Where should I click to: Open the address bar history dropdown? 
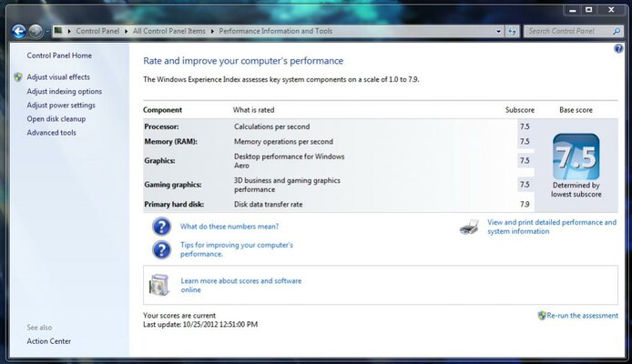click(499, 31)
